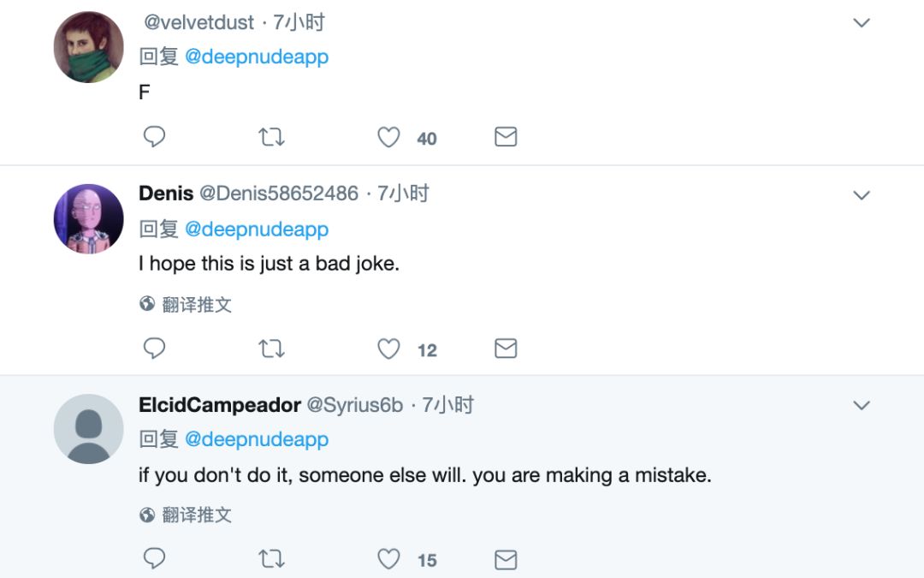
Task: Like ElcidCampeador's tweet with 15 likes
Action: [389, 559]
